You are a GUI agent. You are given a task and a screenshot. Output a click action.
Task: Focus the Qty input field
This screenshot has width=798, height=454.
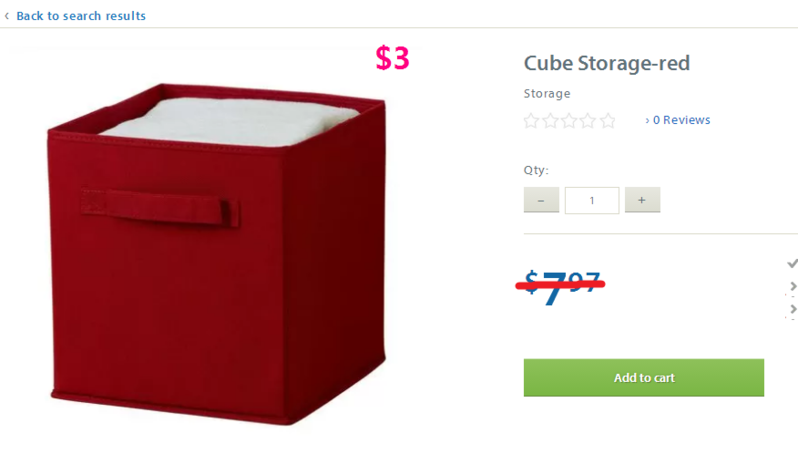pos(592,201)
